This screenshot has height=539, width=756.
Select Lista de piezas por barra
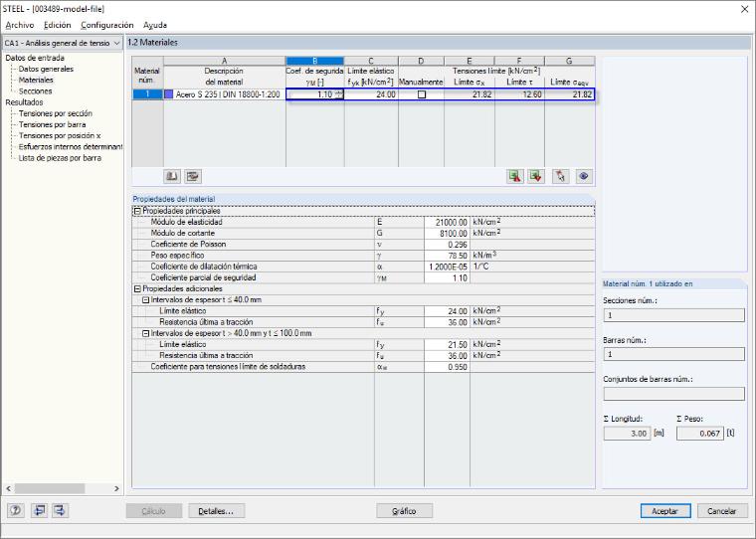[60, 158]
